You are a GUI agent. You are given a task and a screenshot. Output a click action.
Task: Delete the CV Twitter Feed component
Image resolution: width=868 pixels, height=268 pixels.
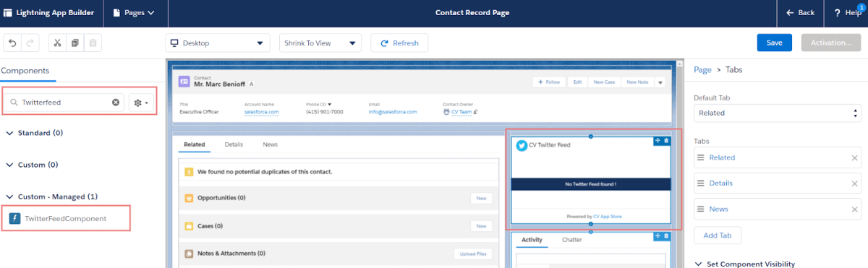(x=666, y=141)
